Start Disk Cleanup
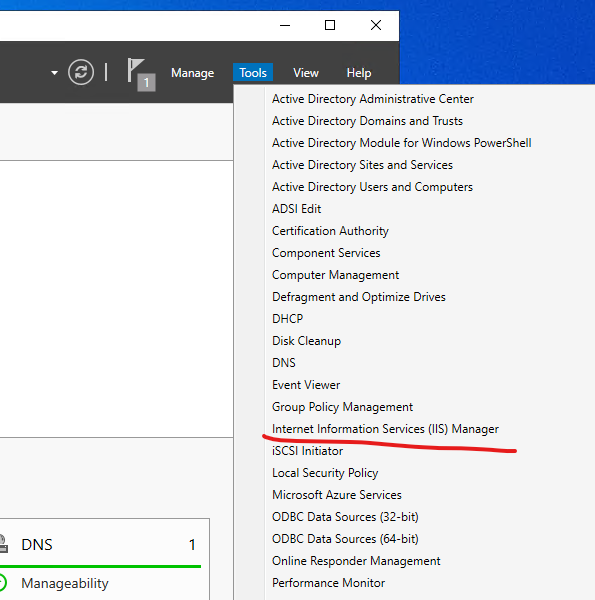 click(x=306, y=341)
